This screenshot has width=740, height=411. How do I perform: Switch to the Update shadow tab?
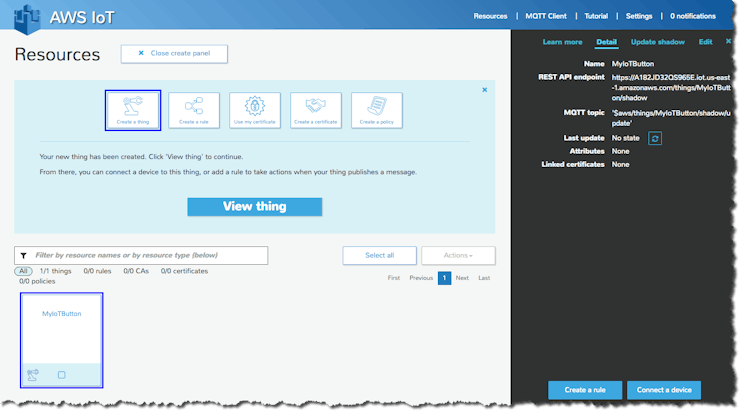(657, 42)
